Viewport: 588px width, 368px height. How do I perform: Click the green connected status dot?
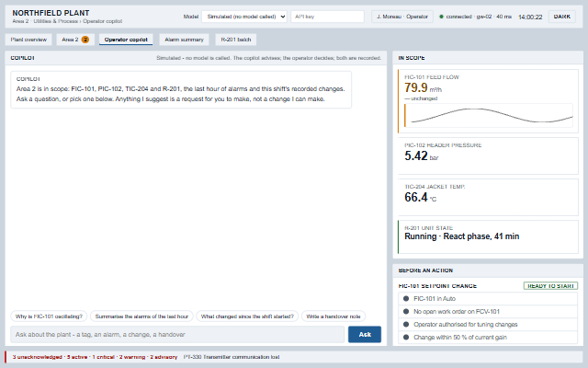click(441, 17)
